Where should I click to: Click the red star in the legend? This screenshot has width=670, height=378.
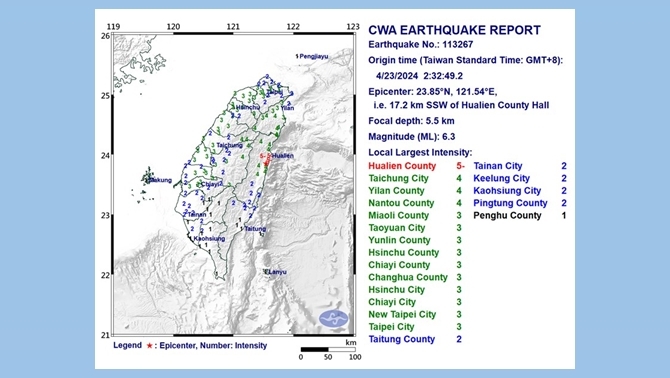[x=150, y=346]
